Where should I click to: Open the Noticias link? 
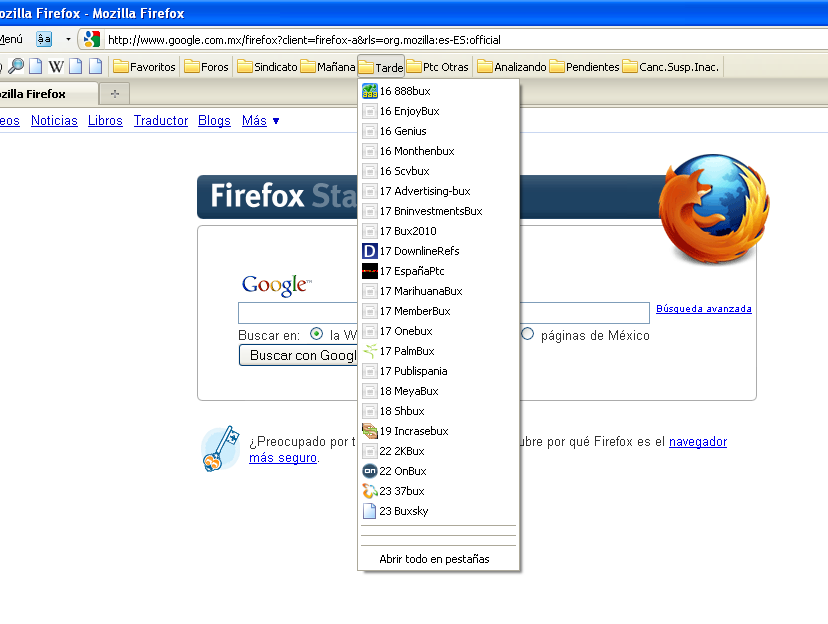click(54, 120)
